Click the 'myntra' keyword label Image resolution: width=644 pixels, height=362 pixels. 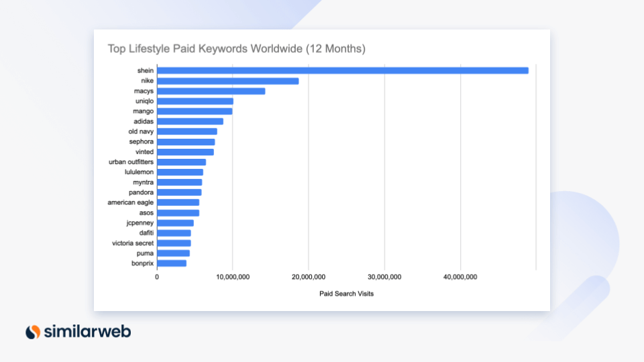click(144, 182)
